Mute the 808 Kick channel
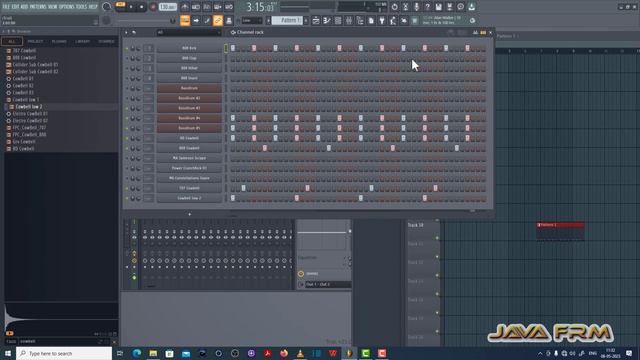This screenshot has height=360, width=640. [x=127, y=49]
